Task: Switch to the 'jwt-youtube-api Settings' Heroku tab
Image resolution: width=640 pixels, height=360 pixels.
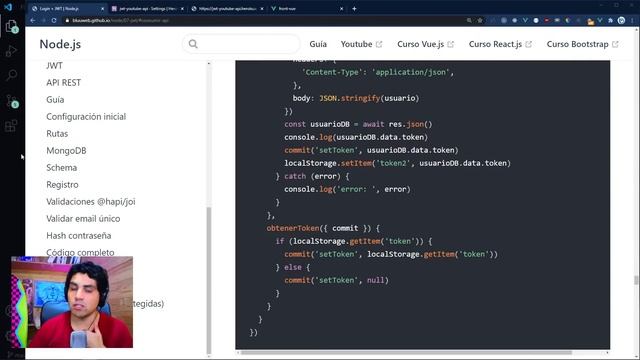Action: point(147,9)
